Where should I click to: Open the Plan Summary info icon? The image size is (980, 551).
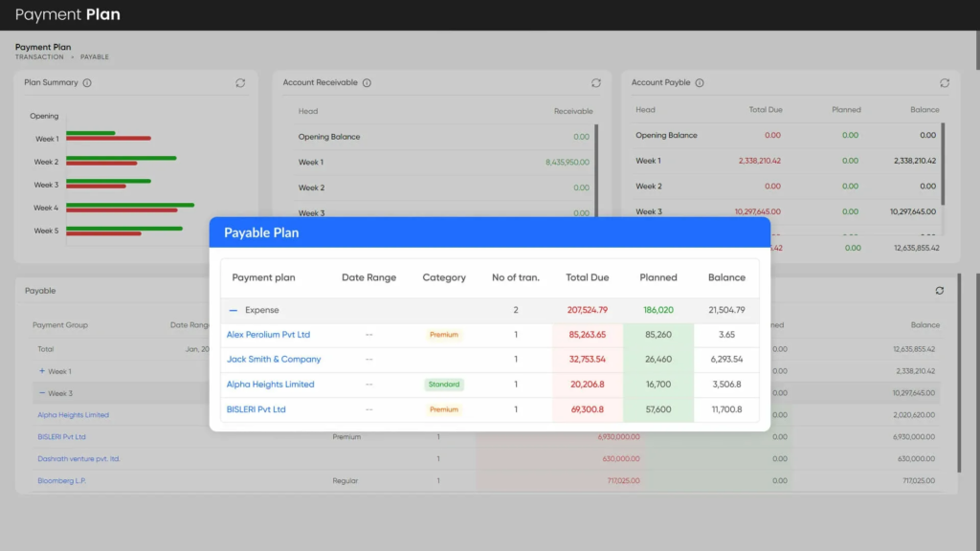[87, 83]
